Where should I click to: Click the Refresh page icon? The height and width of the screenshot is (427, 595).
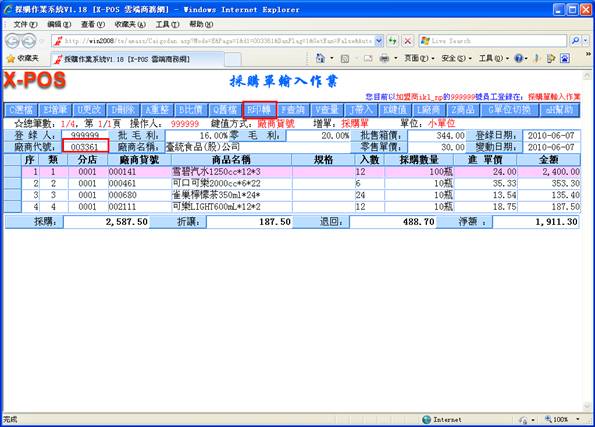pos(392,41)
